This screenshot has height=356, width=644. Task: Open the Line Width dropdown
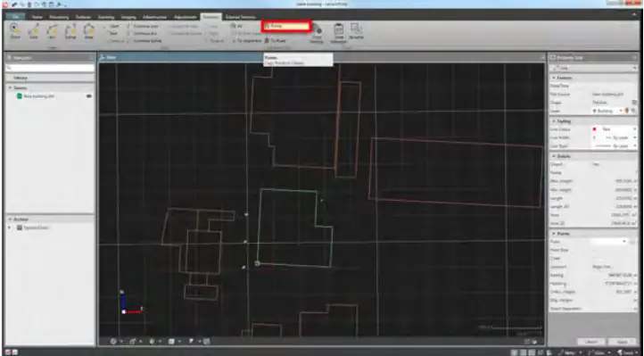614,137
